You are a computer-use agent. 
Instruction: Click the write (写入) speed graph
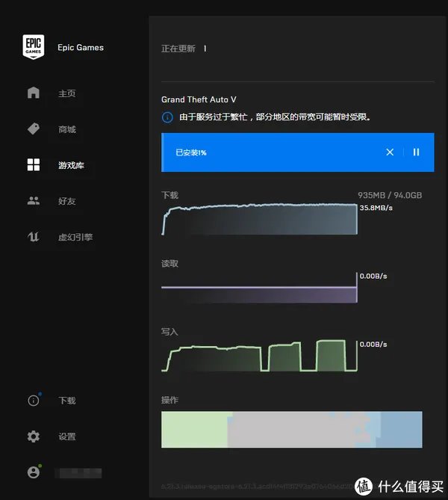pos(259,356)
